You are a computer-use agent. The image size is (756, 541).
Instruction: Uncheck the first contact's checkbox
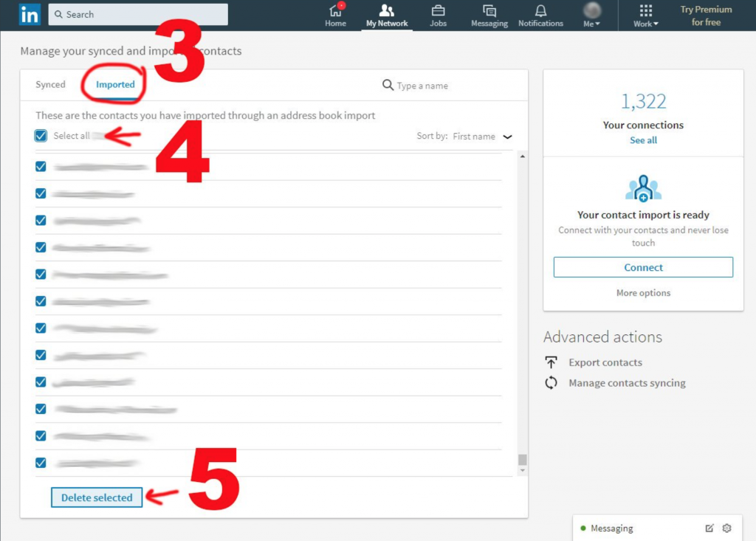pos(41,167)
